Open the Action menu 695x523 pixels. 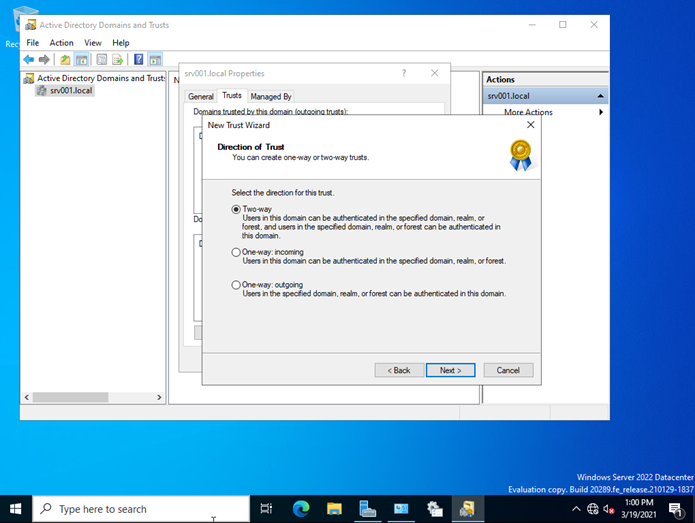pyautogui.click(x=61, y=43)
